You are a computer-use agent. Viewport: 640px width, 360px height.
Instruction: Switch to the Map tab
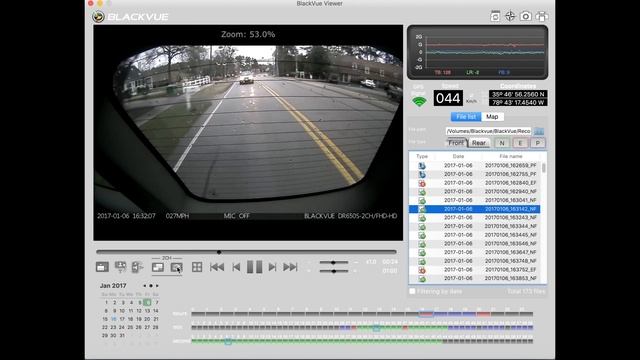(x=492, y=117)
